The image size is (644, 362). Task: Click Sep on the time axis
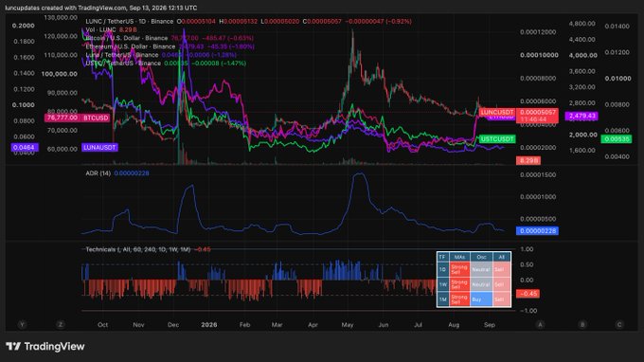click(x=490, y=325)
